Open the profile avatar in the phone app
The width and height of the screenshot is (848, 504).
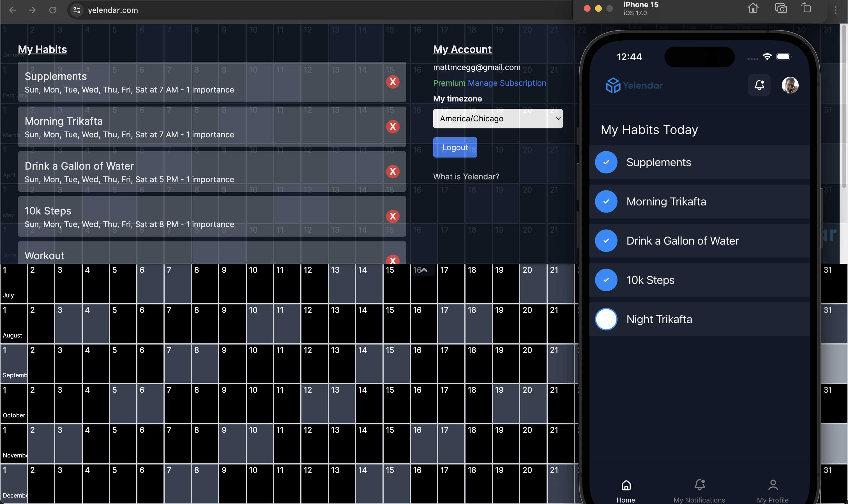pyautogui.click(x=790, y=85)
